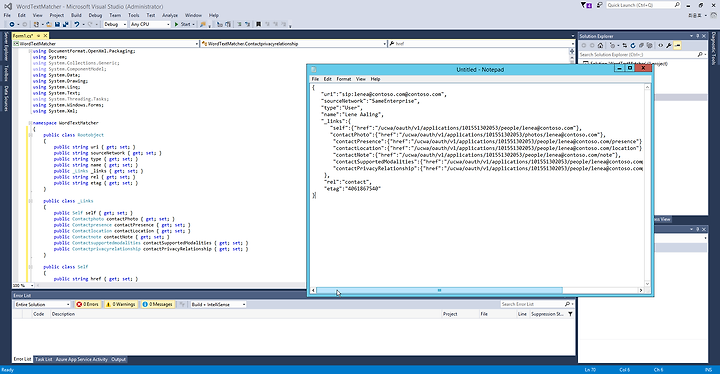The width and height of the screenshot is (720, 374).
Task: Click the search magnifier in Solution Explorer
Action: click(x=699, y=55)
